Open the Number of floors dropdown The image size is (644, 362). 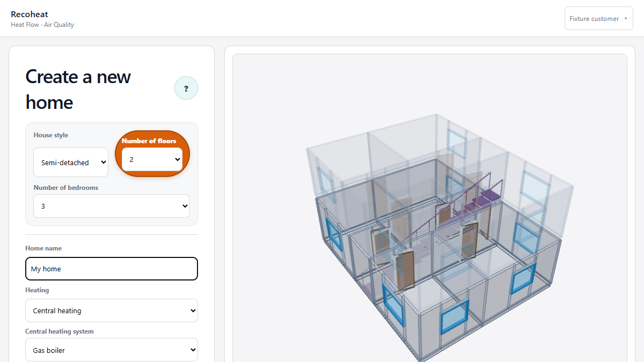(x=152, y=159)
